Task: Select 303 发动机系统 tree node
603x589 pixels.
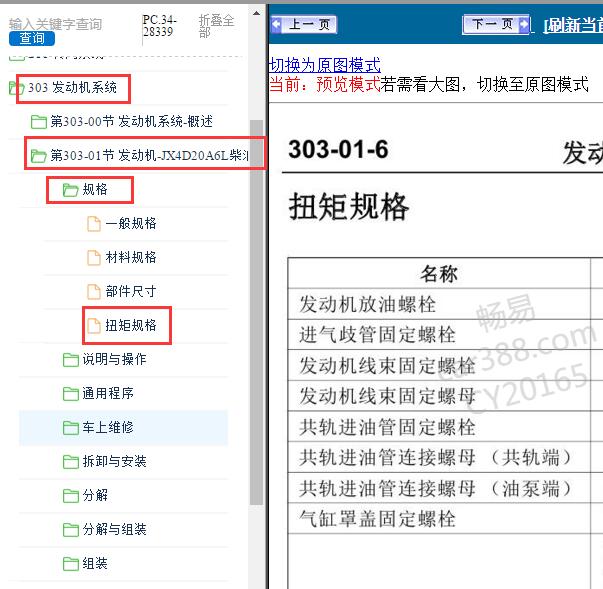Action: coord(72,88)
